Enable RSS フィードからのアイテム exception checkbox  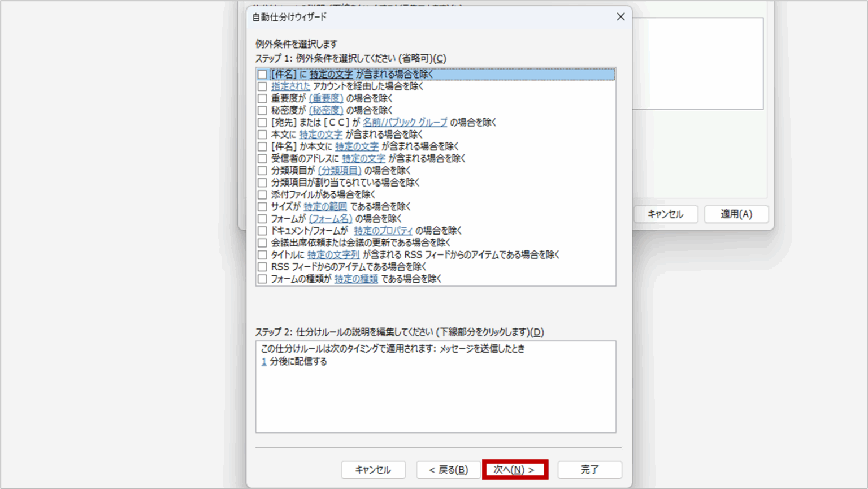point(262,267)
